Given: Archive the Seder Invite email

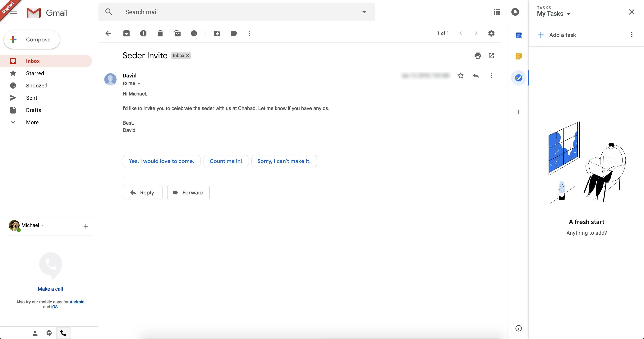Looking at the screenshot, I should click(x=127, y=33).
